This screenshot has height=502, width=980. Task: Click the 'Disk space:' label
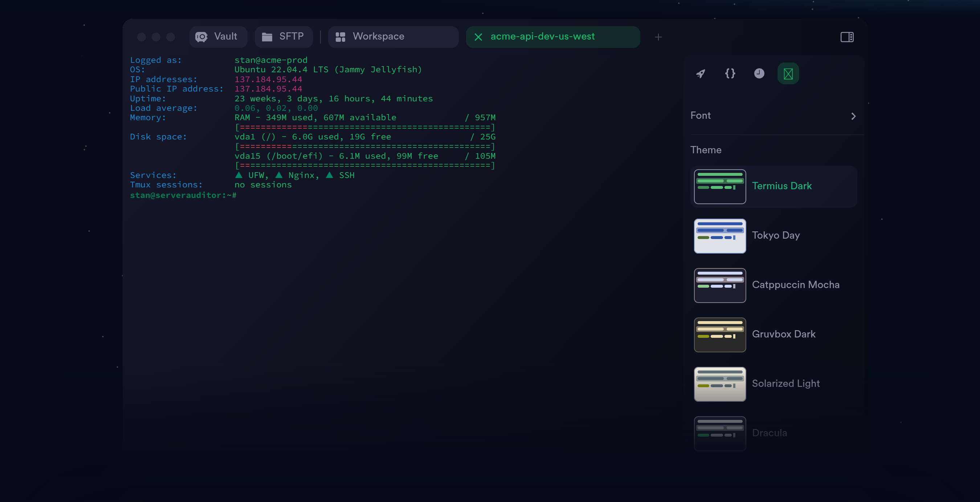point(158,137)
